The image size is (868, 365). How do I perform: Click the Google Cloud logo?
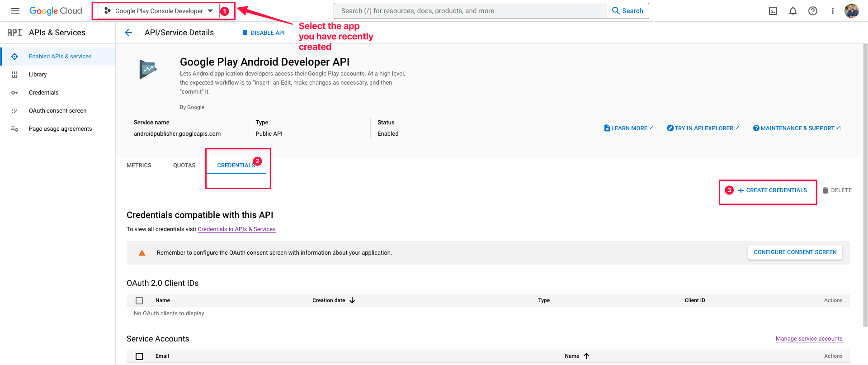point(56,11)
